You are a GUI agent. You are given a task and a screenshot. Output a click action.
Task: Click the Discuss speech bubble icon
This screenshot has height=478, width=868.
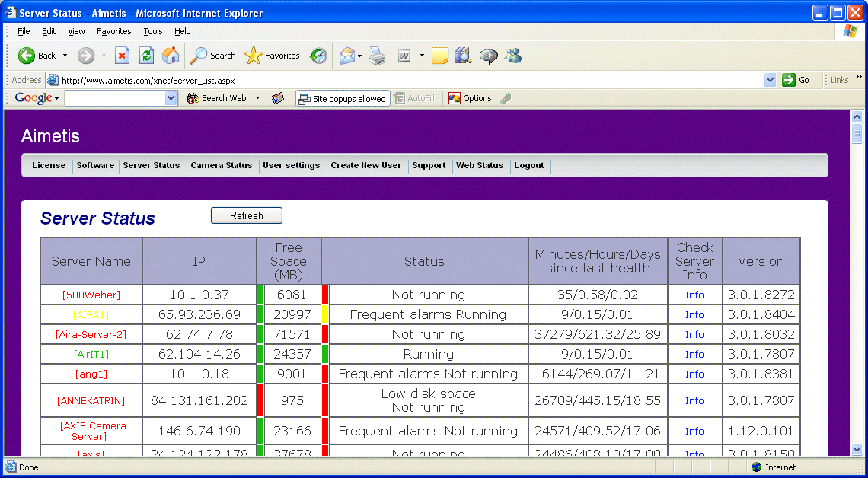[488, 56]
